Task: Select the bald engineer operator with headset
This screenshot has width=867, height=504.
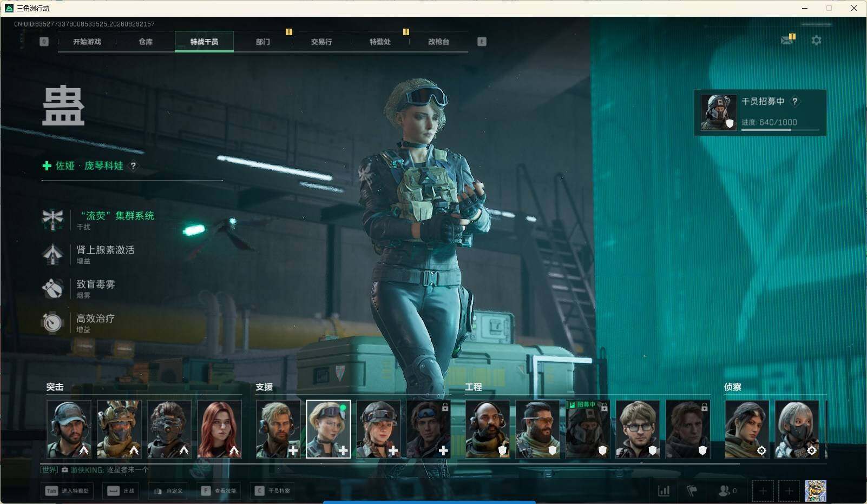Action: pos(488,429)
